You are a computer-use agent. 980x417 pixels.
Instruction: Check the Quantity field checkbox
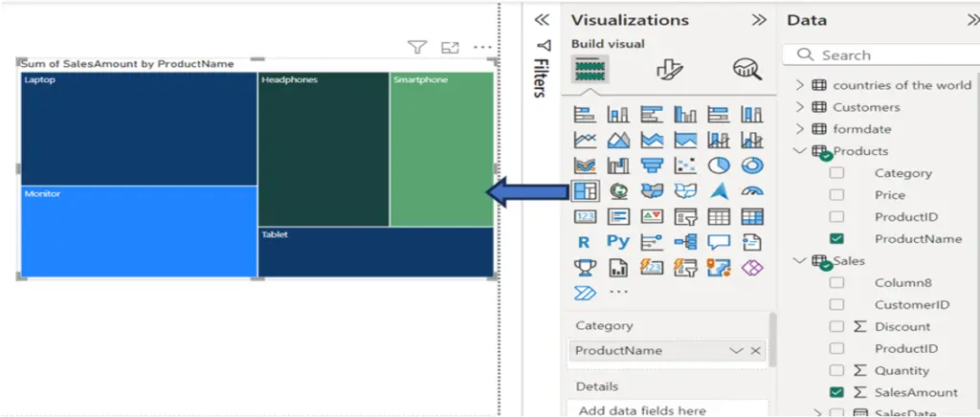(836, 370)
